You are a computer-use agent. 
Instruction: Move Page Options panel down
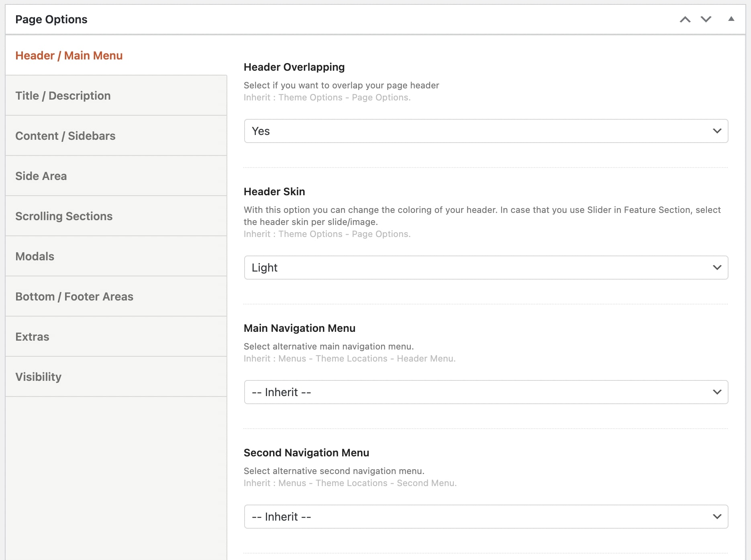coord(706,19)
